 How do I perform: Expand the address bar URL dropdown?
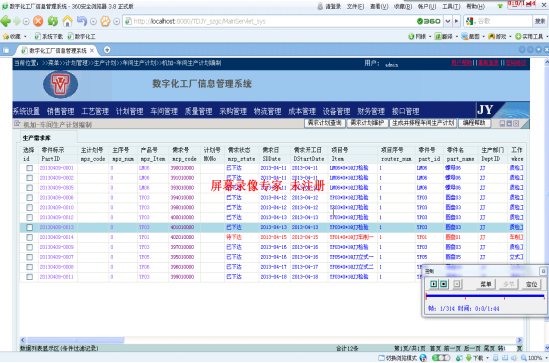coord(448,21)
